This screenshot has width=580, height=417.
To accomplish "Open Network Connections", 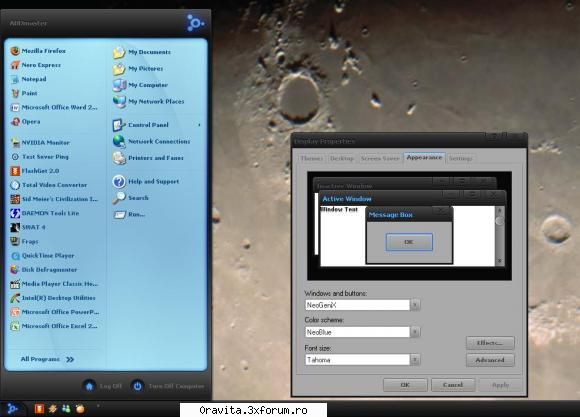I will pyautogui.click(x=151, y=141).
